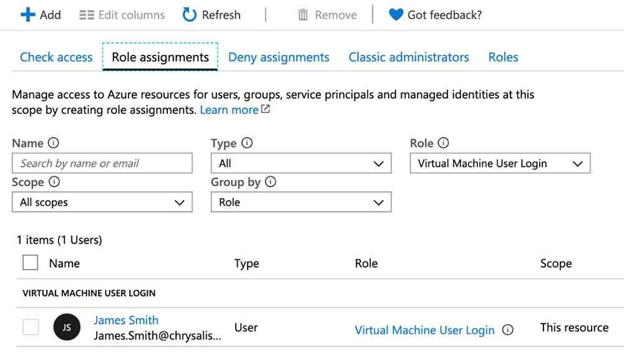624x364 pixels.
Task: Click the Search by name or email field
Action: pos(102,163)
